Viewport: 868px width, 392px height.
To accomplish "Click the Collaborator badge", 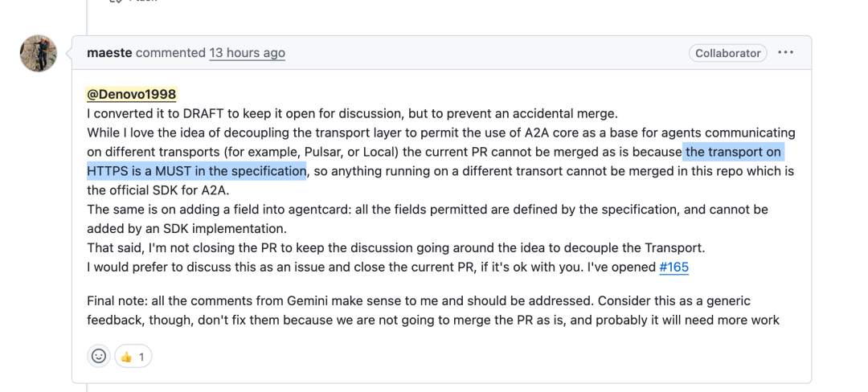I will (728, 53).
